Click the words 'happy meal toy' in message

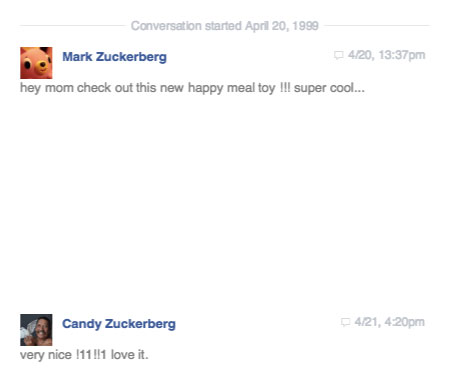click(232, 88)
